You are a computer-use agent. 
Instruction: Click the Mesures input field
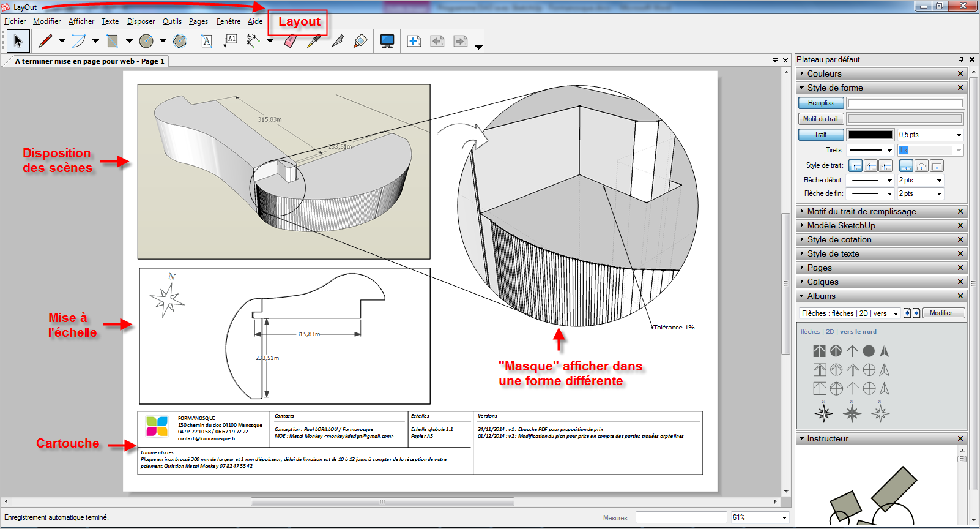[x=680, y=517]
